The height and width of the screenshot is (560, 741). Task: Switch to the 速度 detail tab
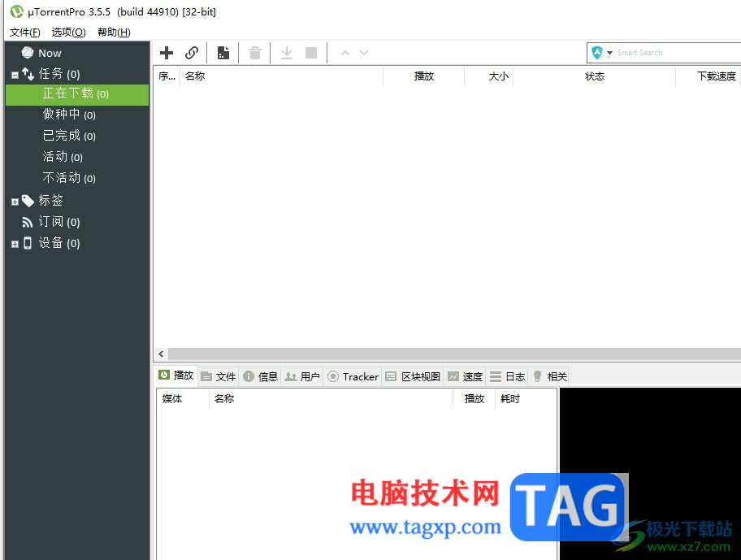pos(466,376)
